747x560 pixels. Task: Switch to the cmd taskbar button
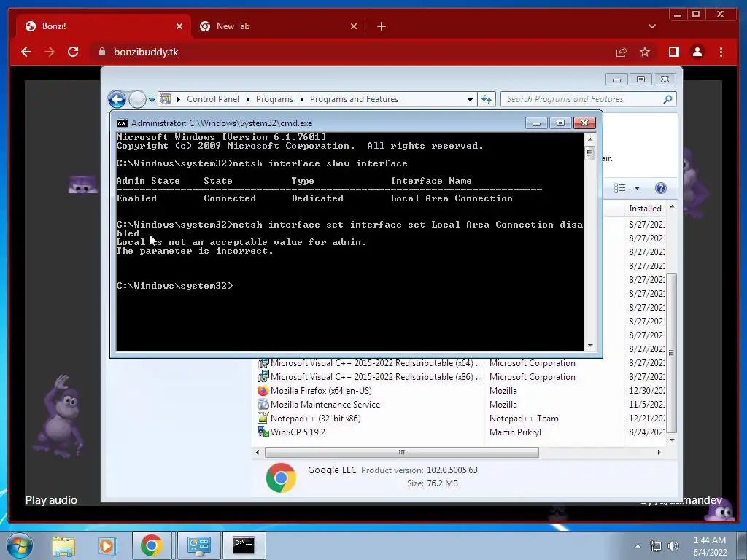(x=244, y=545)
